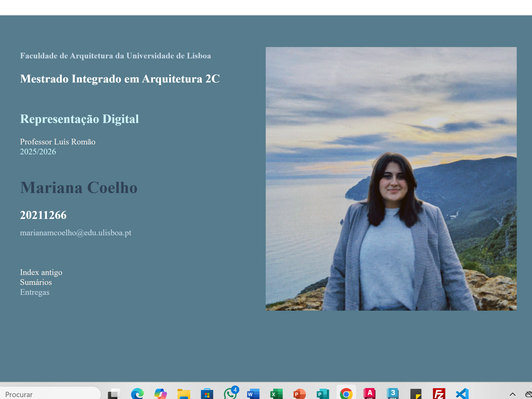This screenshot has height=399, width=532.
Task: Open WhatsApp with 4 notifications
Action: click(230, 394)
